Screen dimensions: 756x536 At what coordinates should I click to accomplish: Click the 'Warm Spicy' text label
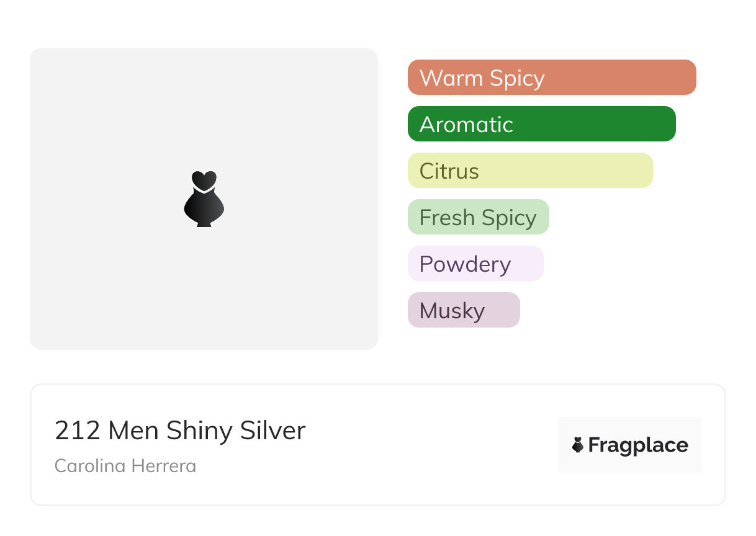tap(482, 78)
